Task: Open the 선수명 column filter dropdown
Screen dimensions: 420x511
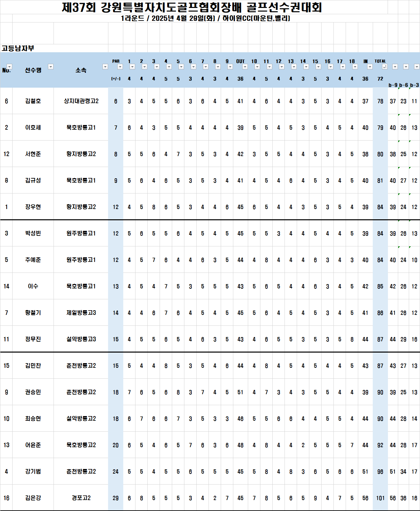Action: click(x=51, y=67)
